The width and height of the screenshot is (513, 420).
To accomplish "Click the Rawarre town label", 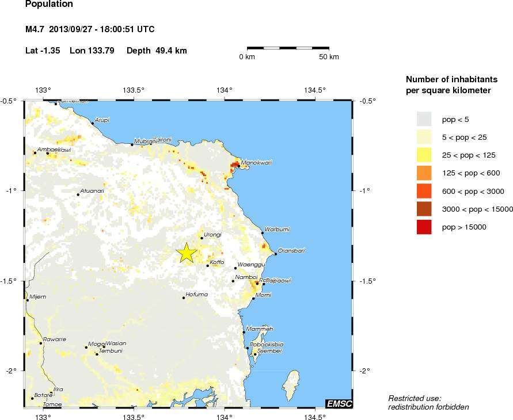I will (x=55, y=339).
